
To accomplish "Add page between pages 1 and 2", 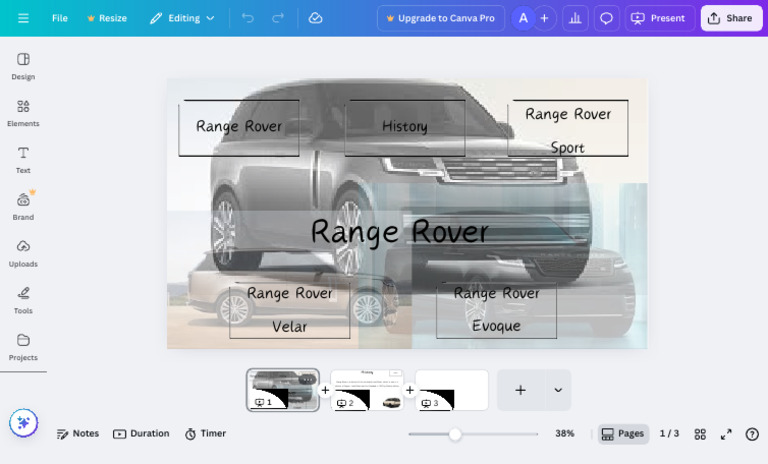I will (x=325, y=390).
